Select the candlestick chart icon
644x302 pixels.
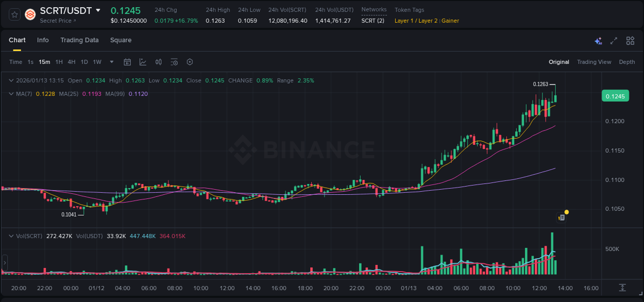coord(158,62)
